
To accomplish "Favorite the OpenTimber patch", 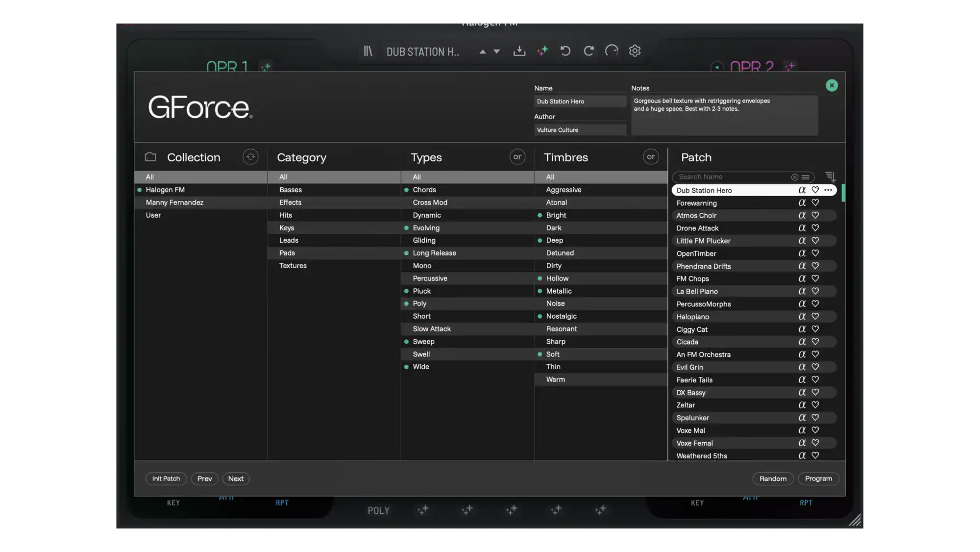I will 815,253.
